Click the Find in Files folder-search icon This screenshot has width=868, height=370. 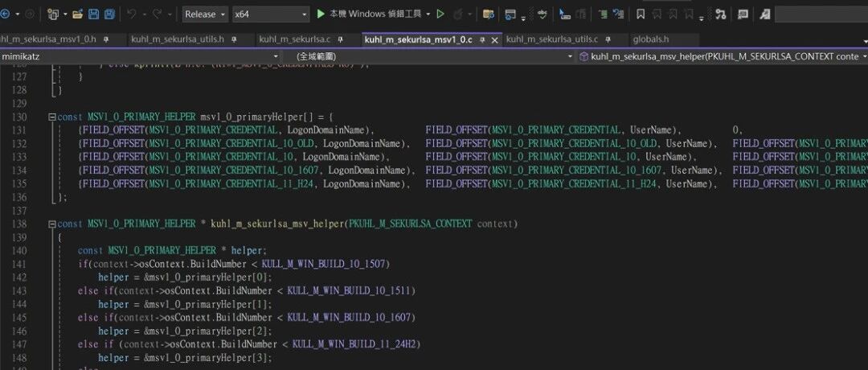(489, 14)
